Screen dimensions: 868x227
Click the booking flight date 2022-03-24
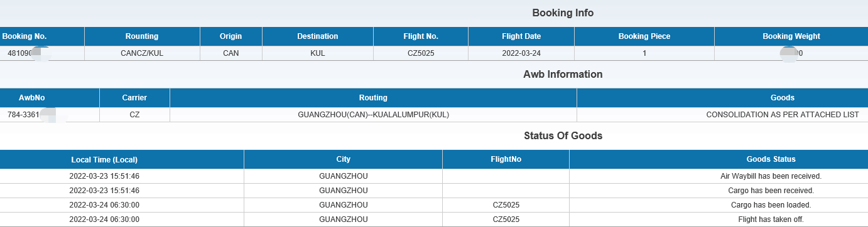521,53
